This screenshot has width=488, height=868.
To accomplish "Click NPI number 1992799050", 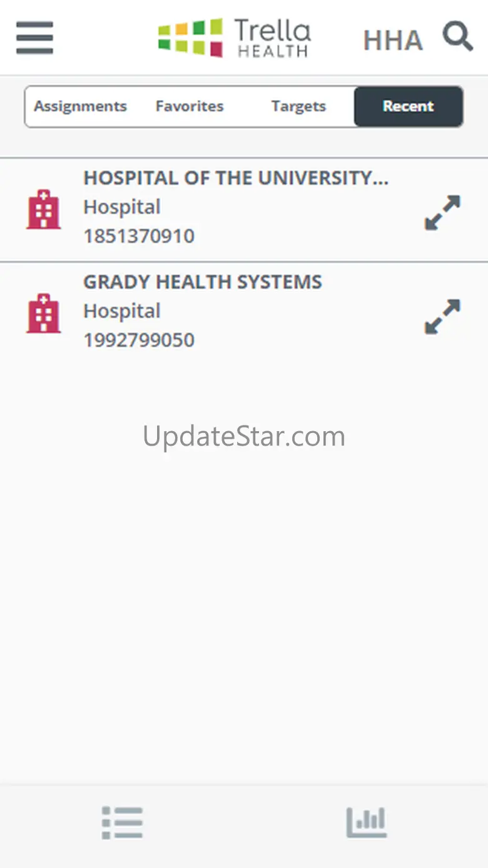I will point(139,340).
